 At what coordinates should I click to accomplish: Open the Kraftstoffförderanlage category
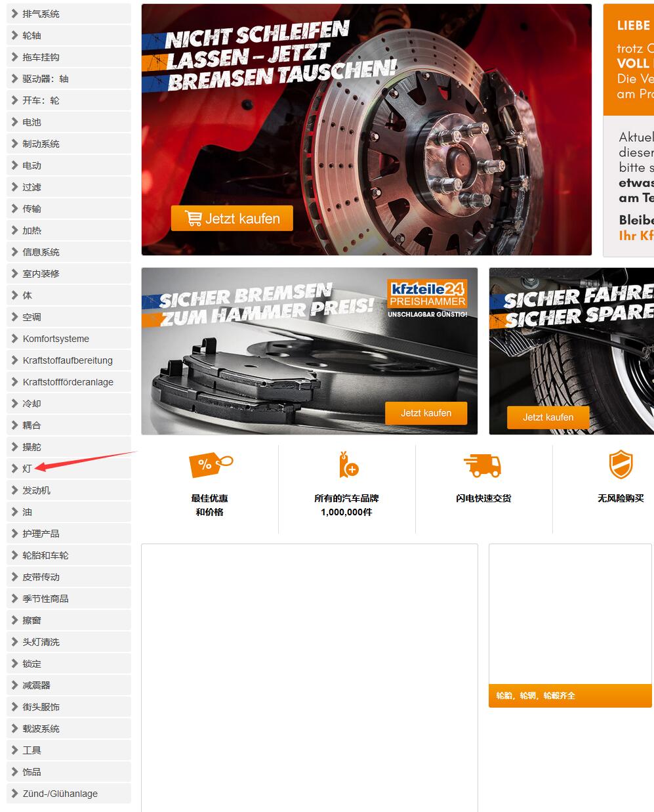(68, 382)
